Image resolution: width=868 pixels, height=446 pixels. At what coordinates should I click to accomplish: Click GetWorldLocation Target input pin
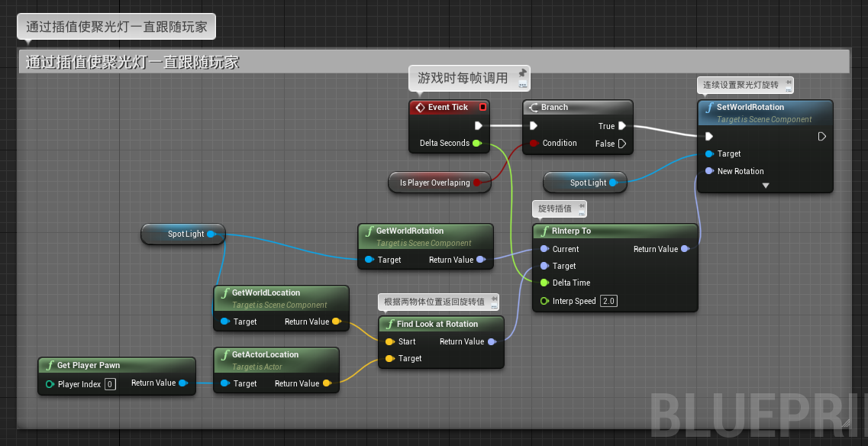(x=224, y=322)
